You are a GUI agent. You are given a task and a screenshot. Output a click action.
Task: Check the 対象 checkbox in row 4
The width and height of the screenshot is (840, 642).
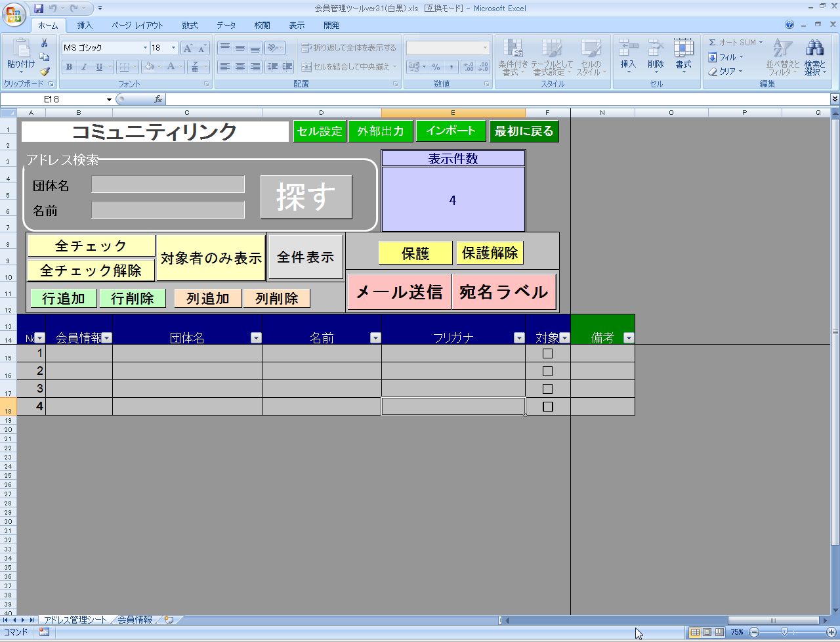coord(548,406)
